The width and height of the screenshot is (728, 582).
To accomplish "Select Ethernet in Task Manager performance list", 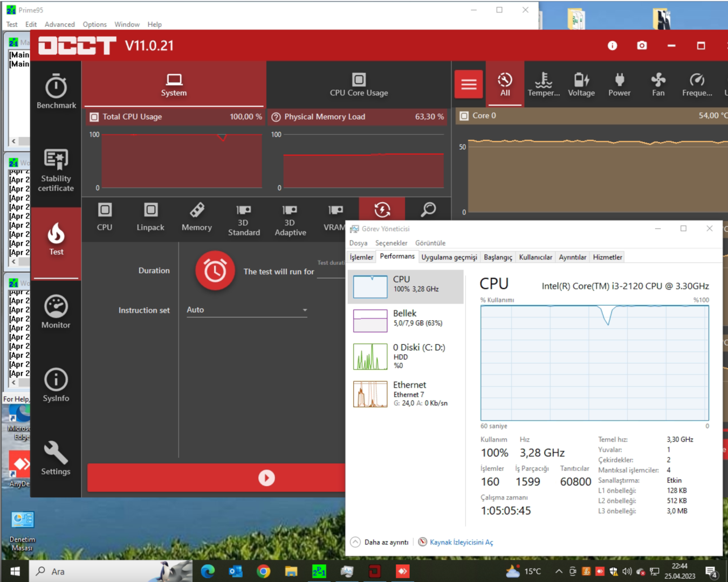I will [406, 394].
